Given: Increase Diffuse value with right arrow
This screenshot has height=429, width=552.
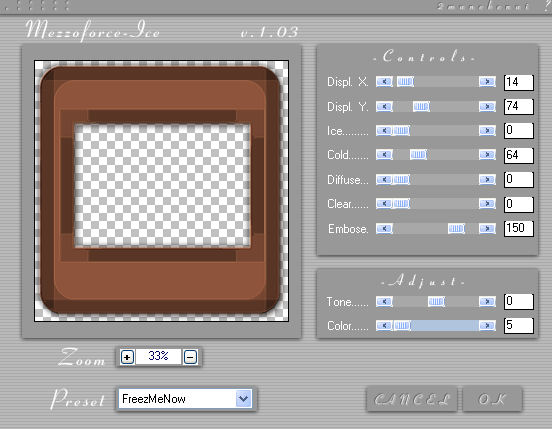Looking at the screenshot, I should pos(487,179).
